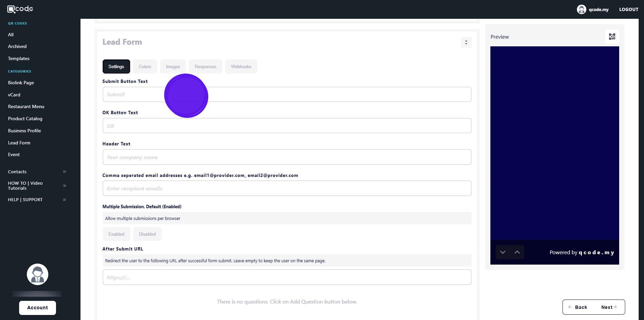Click the preview down chevron arrow
This screenshot has width=644, height=320.
tap(502, 252)
